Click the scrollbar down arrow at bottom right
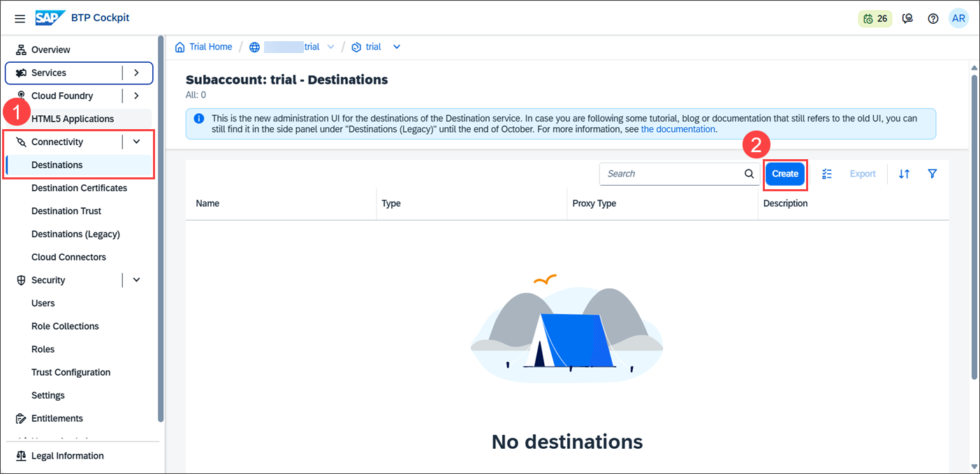 click(x=974, y=466)
